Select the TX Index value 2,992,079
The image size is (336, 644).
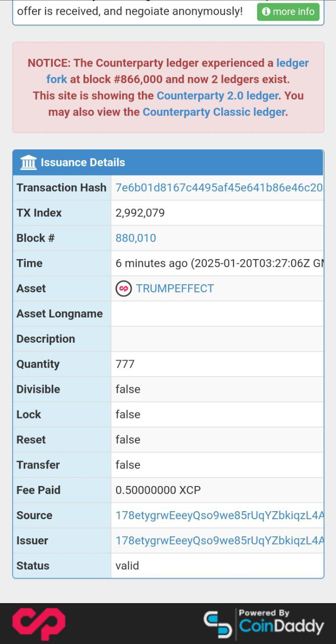pyautogui.click(x=140, y=213)
